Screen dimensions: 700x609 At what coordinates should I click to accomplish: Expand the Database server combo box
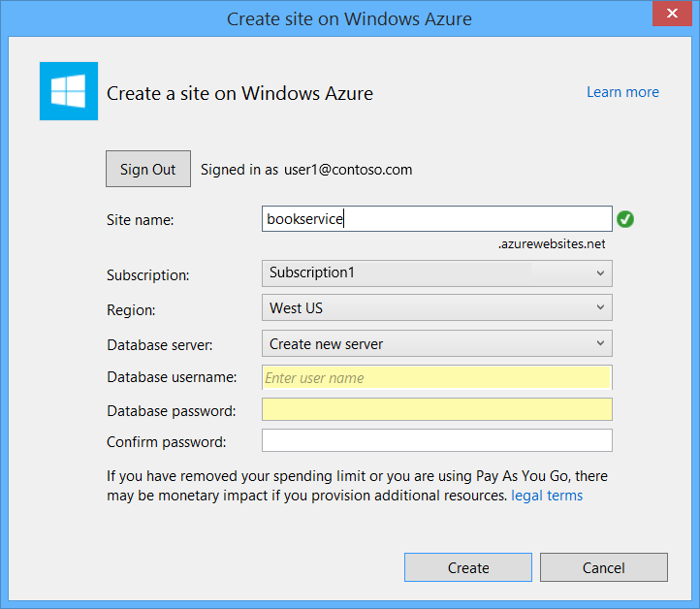coord(436,344)
